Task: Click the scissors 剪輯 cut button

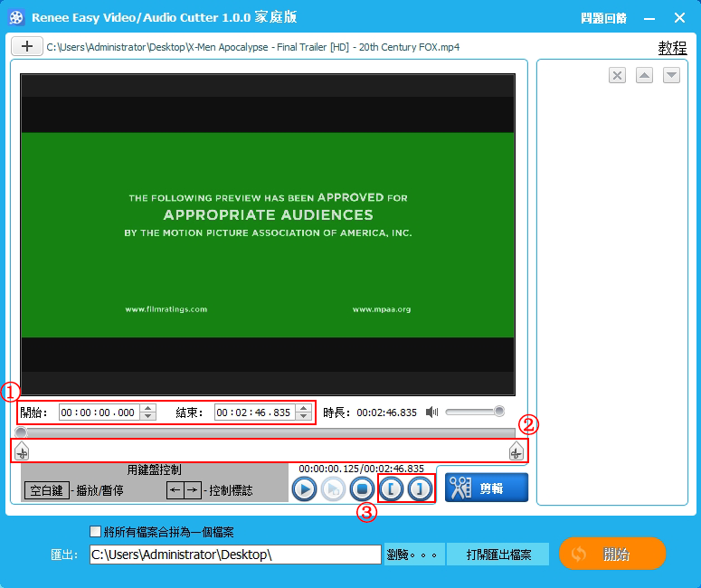Action: (487, 488)
